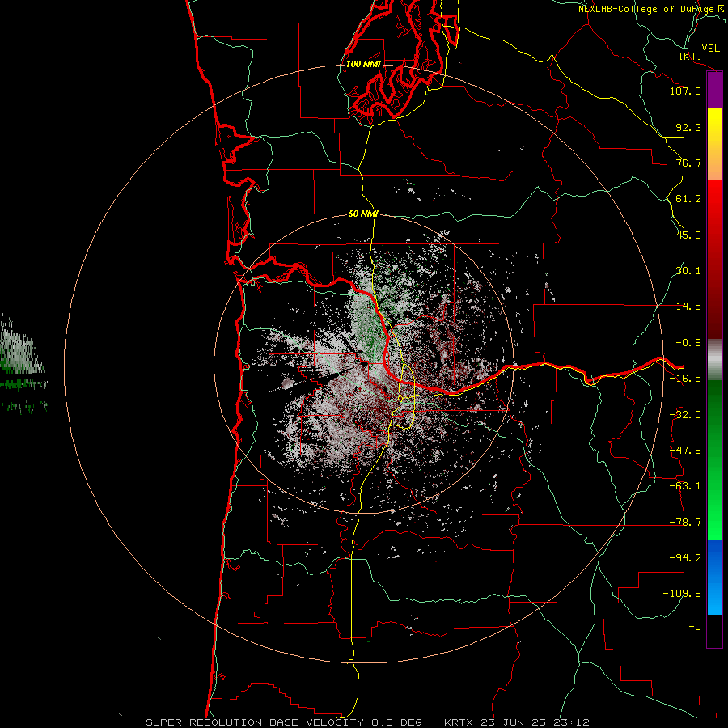728x728 pixels.
Task: Pick the blue segment of the color bar
Action: (714, 577)
